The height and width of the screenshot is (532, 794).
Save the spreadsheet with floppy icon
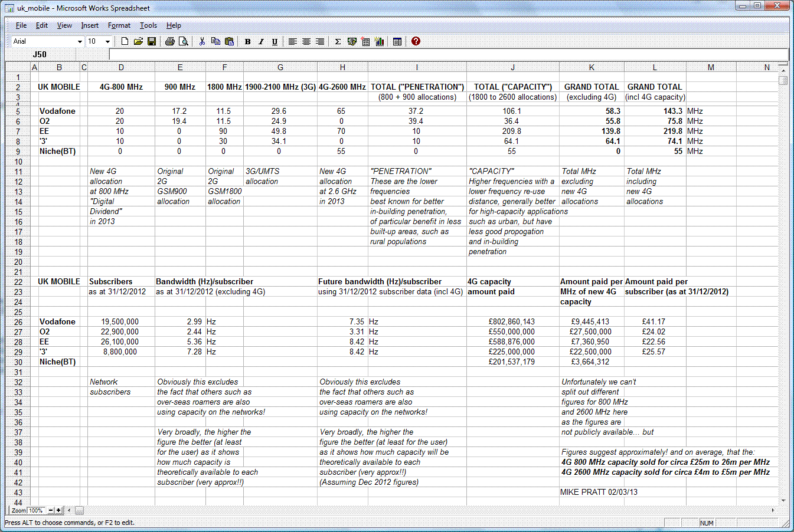[152, 41]
